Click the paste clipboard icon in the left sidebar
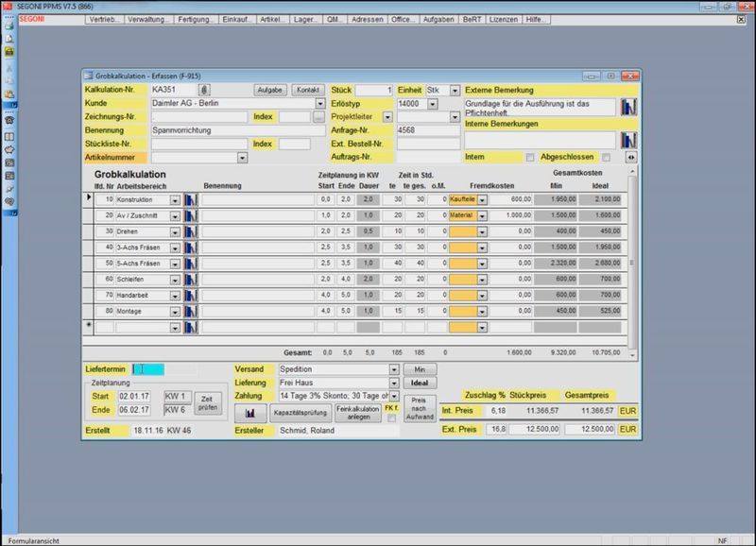The height and width of the screenshot is (546, 756). pyautogui.click(x=9, y=94)
